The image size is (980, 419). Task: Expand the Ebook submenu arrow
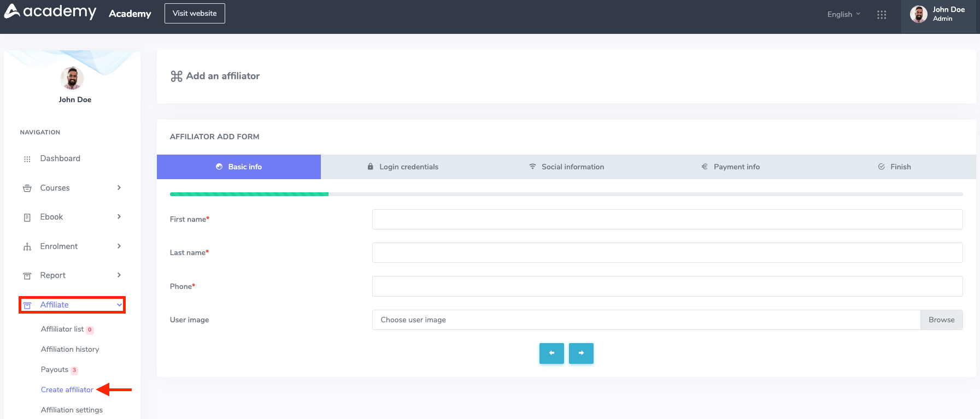(x=119, y=217)
